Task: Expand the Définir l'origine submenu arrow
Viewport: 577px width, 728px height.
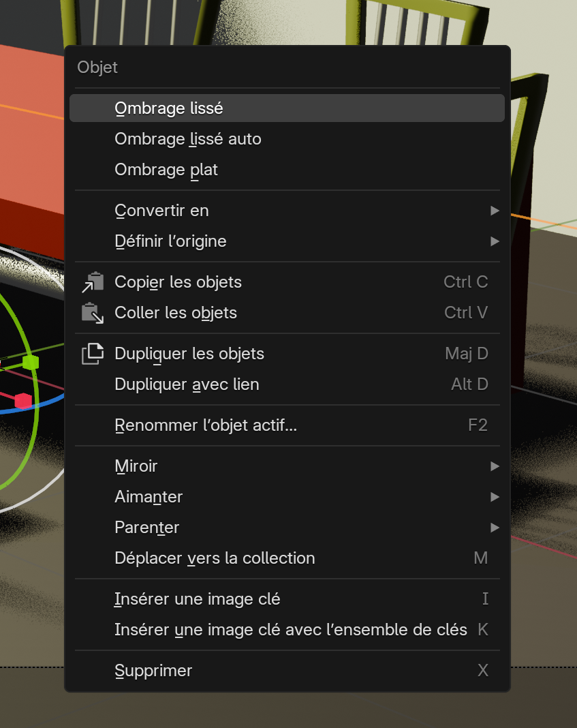Action: tap(495, 241)
